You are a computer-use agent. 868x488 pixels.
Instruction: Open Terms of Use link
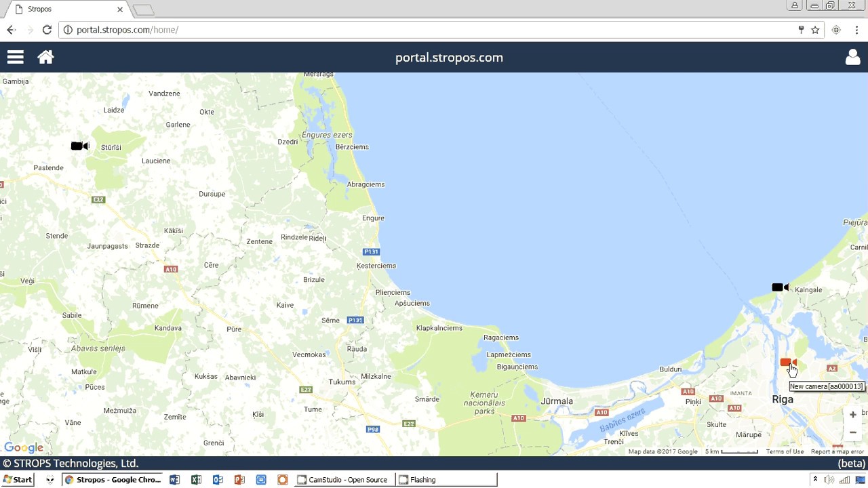tap(785, 451)
